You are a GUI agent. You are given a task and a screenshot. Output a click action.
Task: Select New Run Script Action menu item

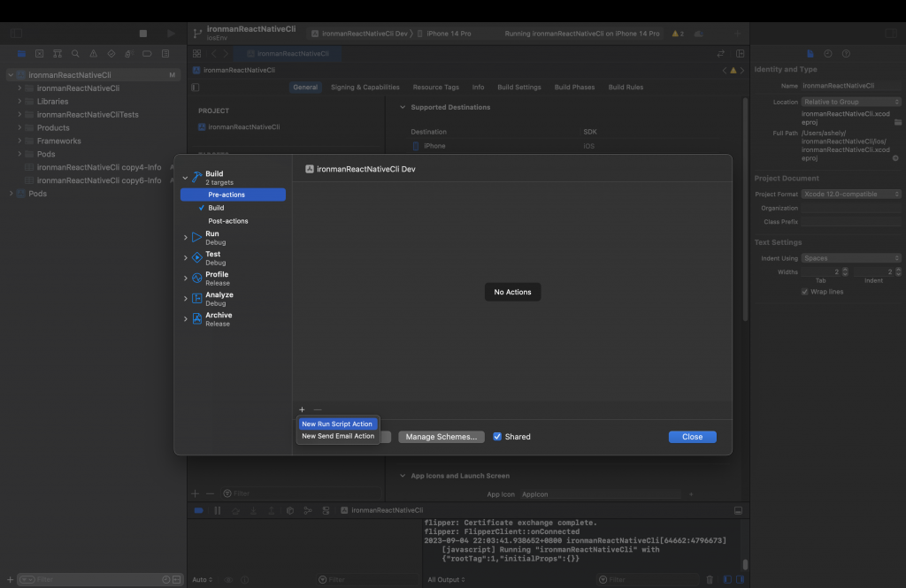coord(337,424)
